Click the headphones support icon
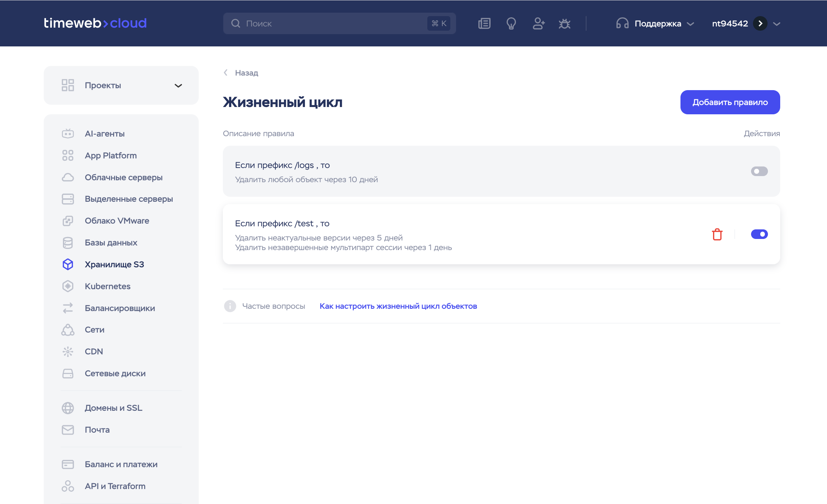The height and width of the screenshot is (504, 827). pyautogui.click(x=622, y=24)
